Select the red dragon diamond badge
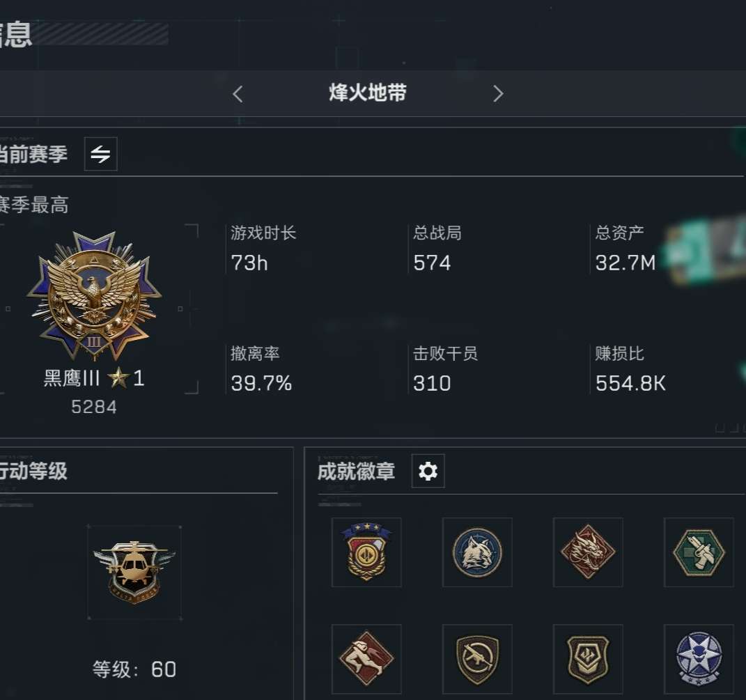Viewport: 746px width, 700px height. coord(588,552)
